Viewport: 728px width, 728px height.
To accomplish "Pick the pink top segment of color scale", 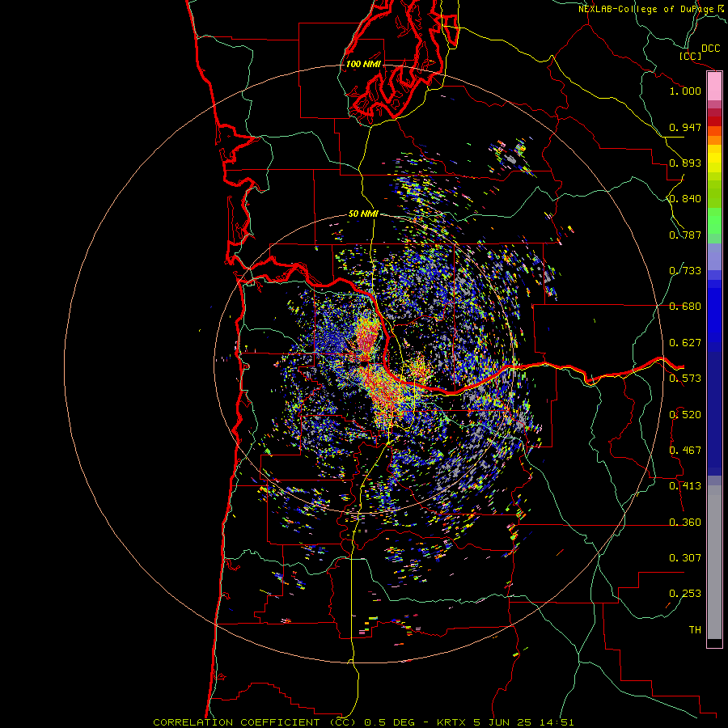I will [x=714, y=87].
